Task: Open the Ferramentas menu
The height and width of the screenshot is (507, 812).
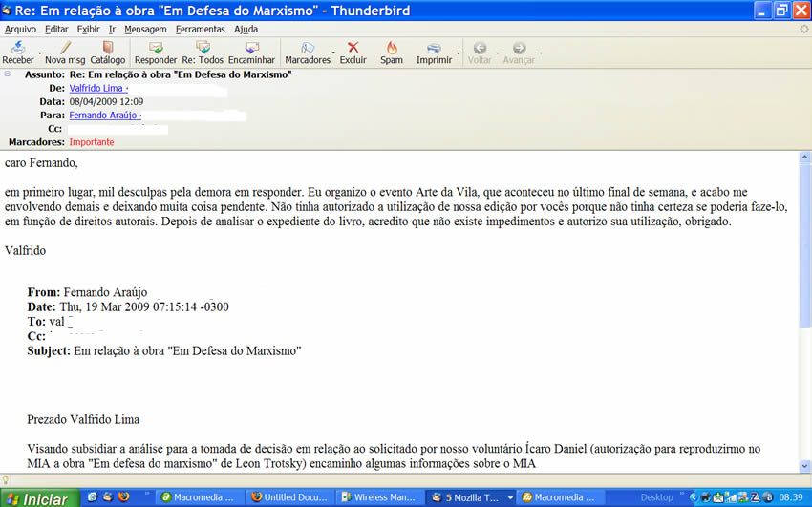Action: 200,30
